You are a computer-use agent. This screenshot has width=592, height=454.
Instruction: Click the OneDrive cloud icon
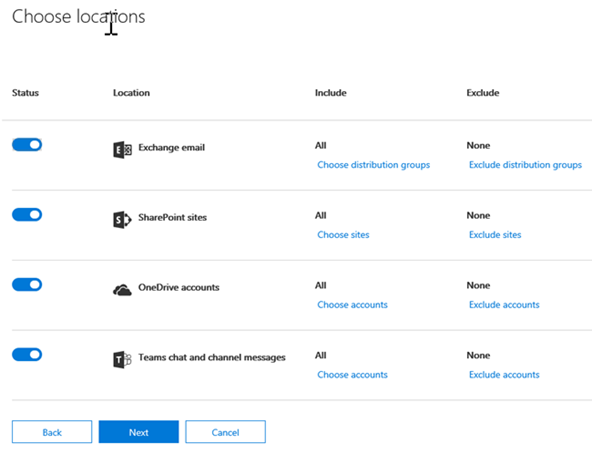coord(122,290)
